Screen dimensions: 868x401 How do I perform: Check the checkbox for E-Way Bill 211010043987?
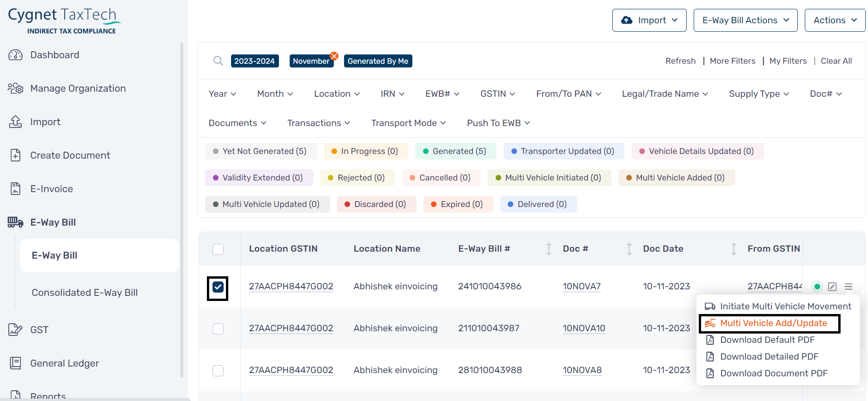[218, 329]
